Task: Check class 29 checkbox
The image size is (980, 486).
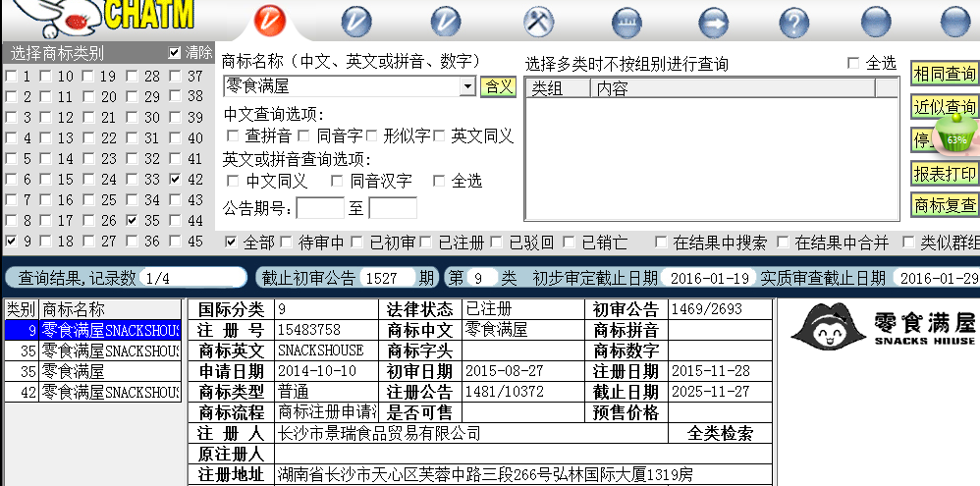Action: point(132,97)
